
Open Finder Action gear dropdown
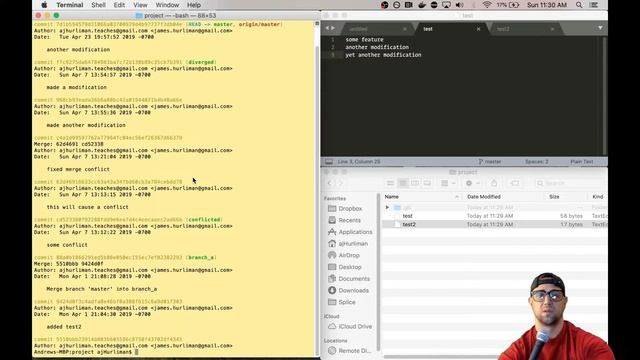(x=472, y=183)
